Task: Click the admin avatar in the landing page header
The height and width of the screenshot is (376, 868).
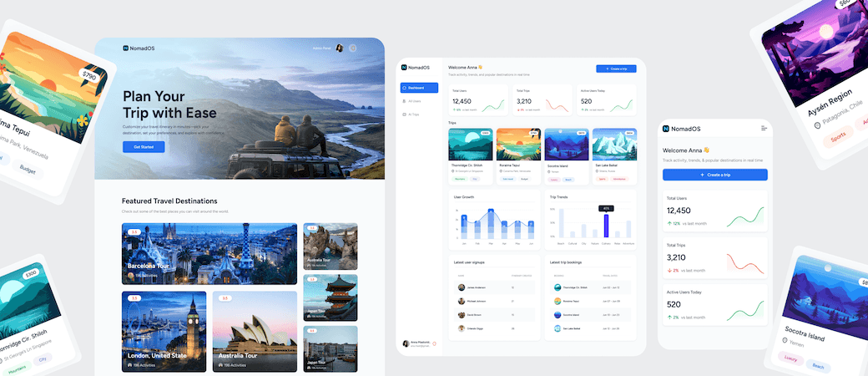Action: [x=340, y=48]
